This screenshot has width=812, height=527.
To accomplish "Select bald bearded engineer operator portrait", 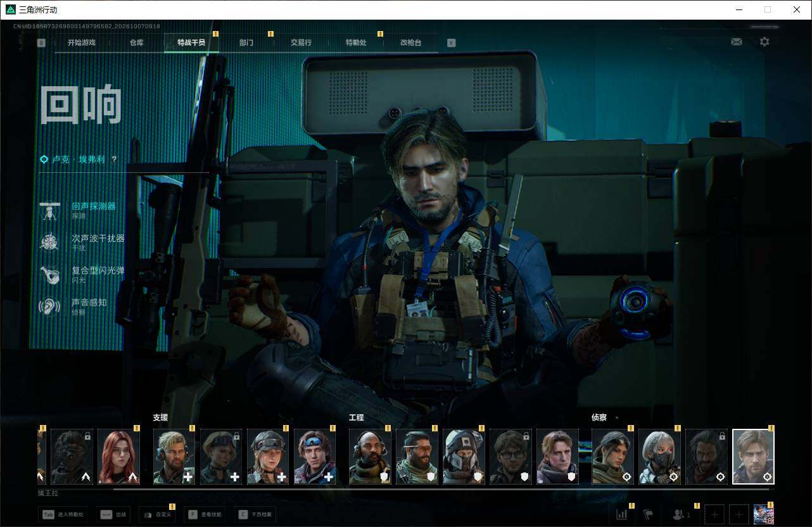I will (x=371, y=457).
